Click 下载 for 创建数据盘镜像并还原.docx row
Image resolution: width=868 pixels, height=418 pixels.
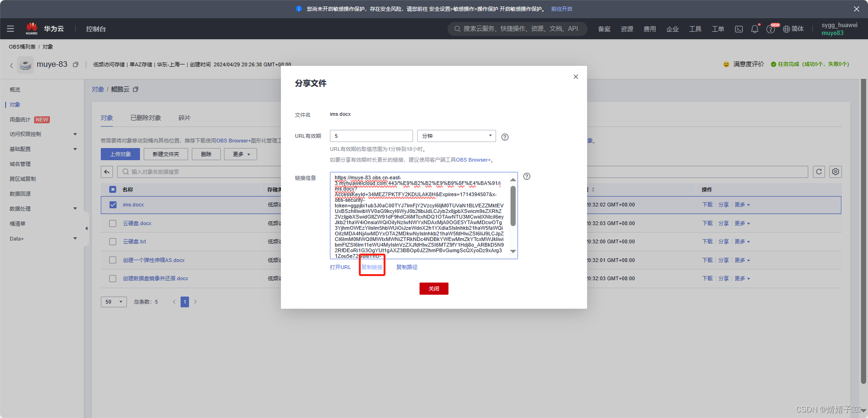pyautogui.click(x=707, y=278)
